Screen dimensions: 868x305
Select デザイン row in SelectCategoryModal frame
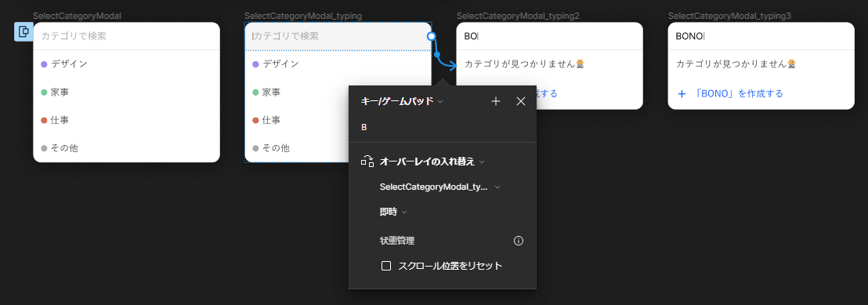[x=127, y=64]
